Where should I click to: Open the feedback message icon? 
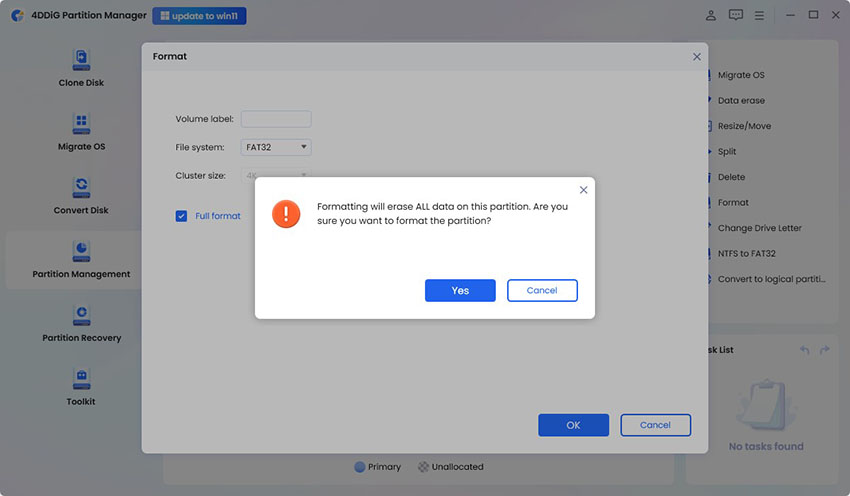point(736,15)
